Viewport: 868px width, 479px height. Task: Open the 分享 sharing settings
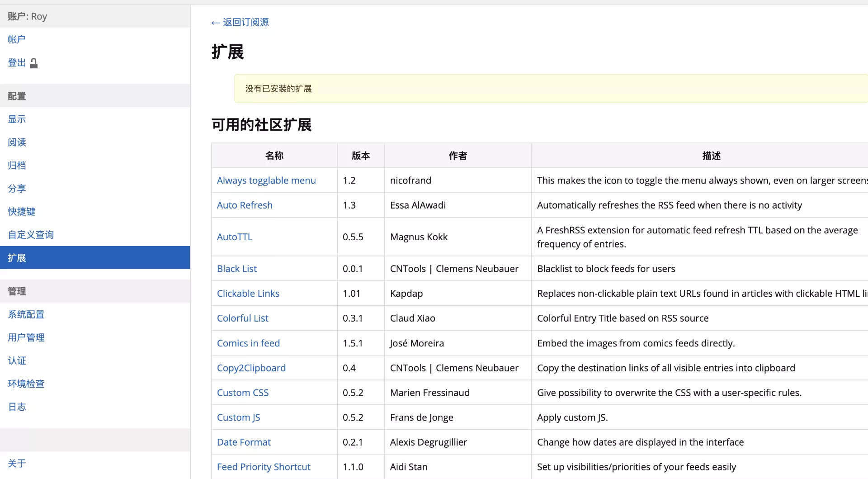17,188
